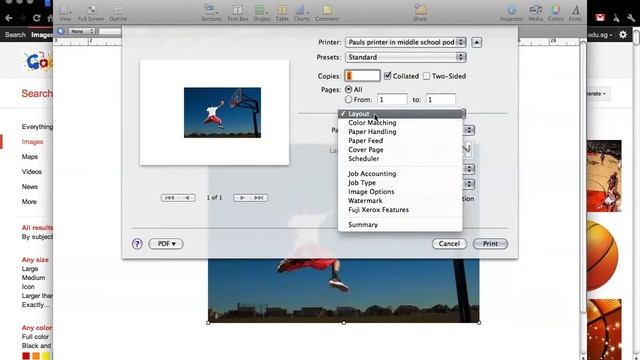Screen dimensions: 640x360
Task: Click the From page number field
Action: click(x=392, y=99)
